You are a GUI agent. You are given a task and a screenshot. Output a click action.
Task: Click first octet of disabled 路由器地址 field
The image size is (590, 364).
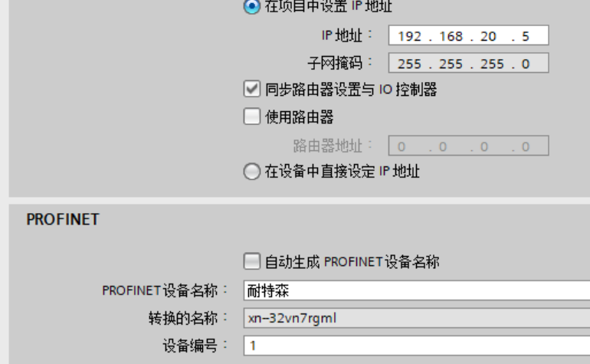tap(402, 146)
